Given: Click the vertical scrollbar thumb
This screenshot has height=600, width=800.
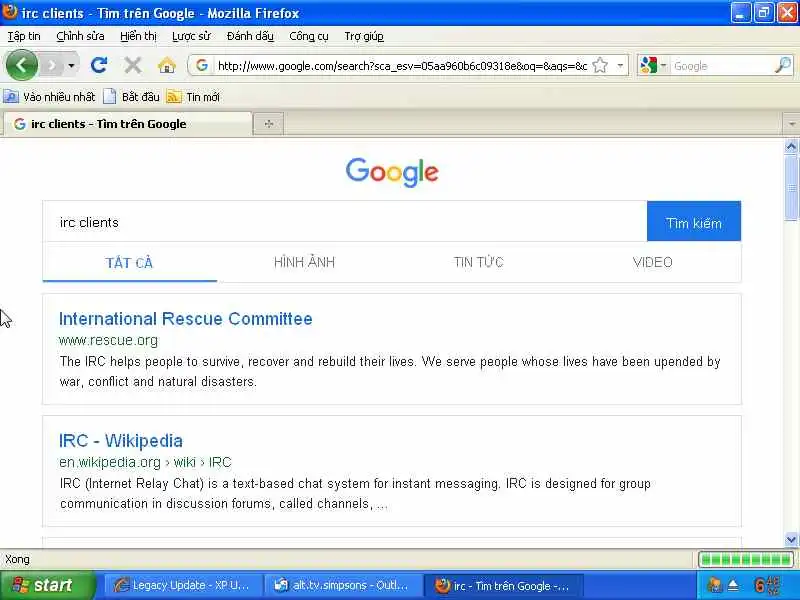Looking at the screenshot, I should [791, 188].
